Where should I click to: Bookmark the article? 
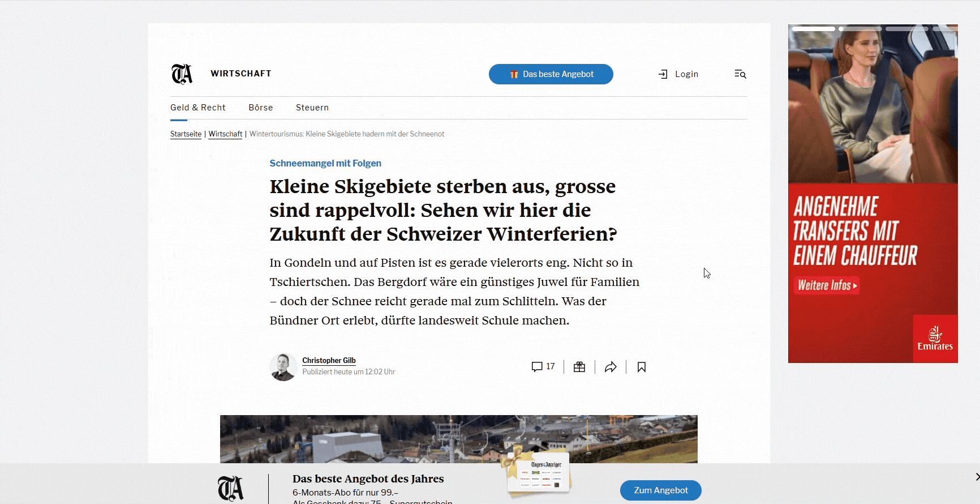pos(642,367)
